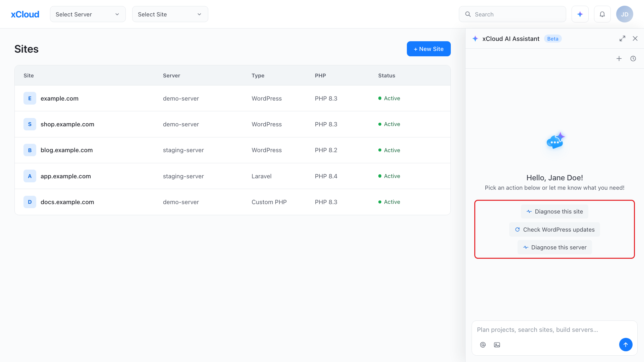Close the xCloud AI Assistant panel
The width and height of the screenshot is (644, 362).
pos(635,39)
